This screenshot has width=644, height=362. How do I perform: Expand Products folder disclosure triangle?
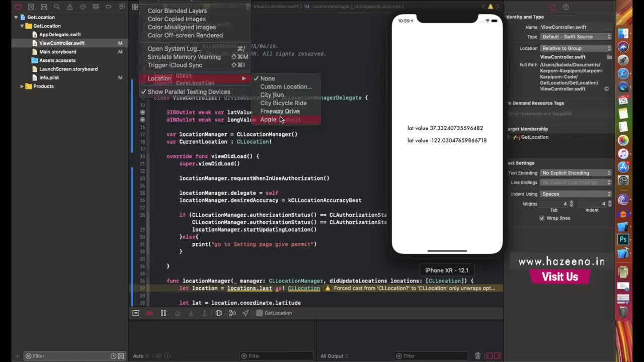22,86
